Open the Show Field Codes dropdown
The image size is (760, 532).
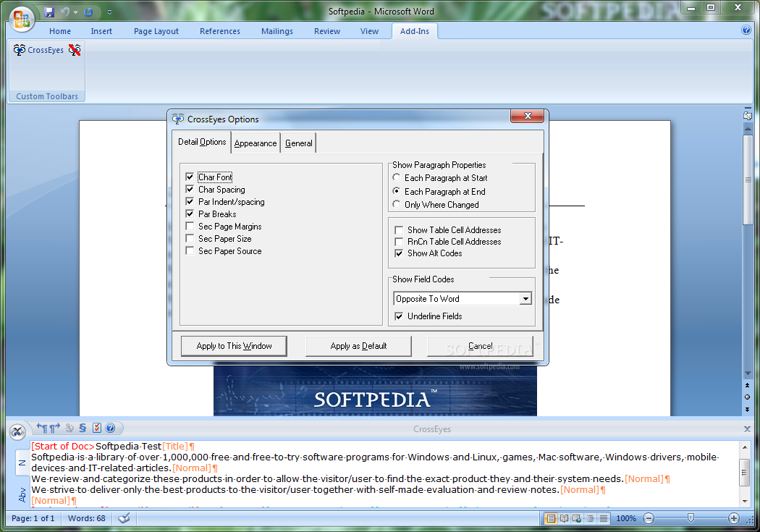(x=525, y=298)
